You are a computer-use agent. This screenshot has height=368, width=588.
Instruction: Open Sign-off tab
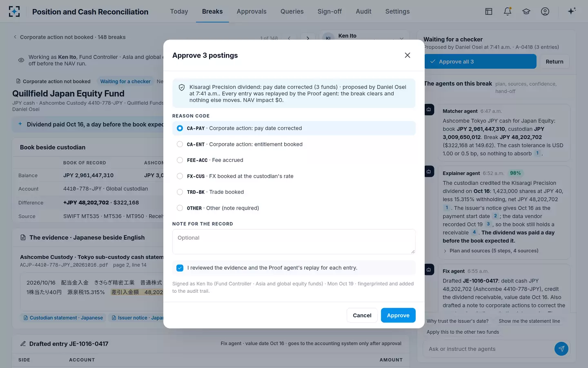click(330, 11)
